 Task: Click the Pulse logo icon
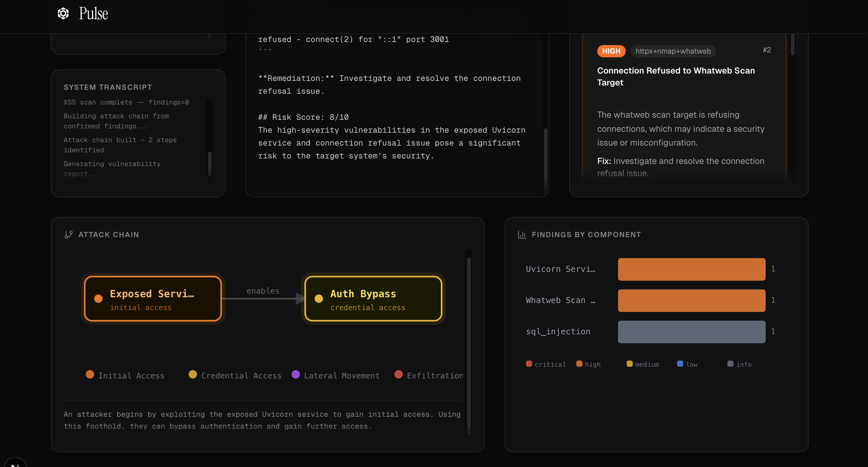click(63, 13)
